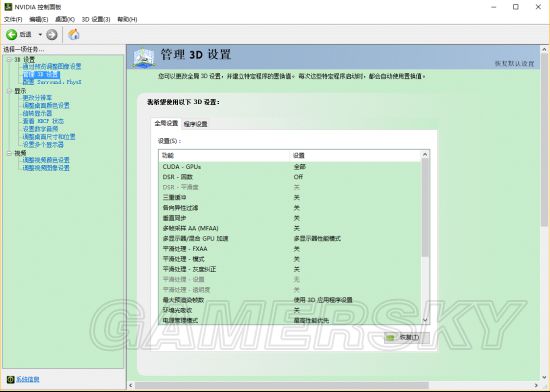Open the 桌面(K) menu
550x392 pixels.
(x=65, y=19)
